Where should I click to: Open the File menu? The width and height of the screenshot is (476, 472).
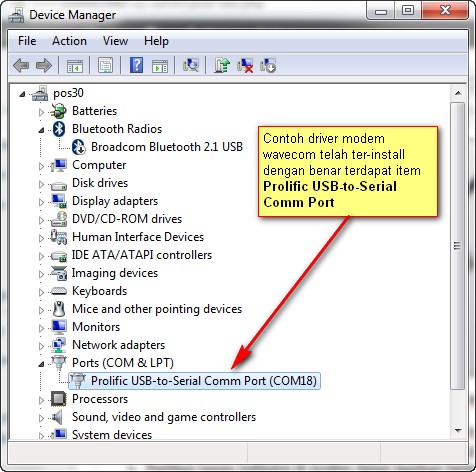pos(27,41)
